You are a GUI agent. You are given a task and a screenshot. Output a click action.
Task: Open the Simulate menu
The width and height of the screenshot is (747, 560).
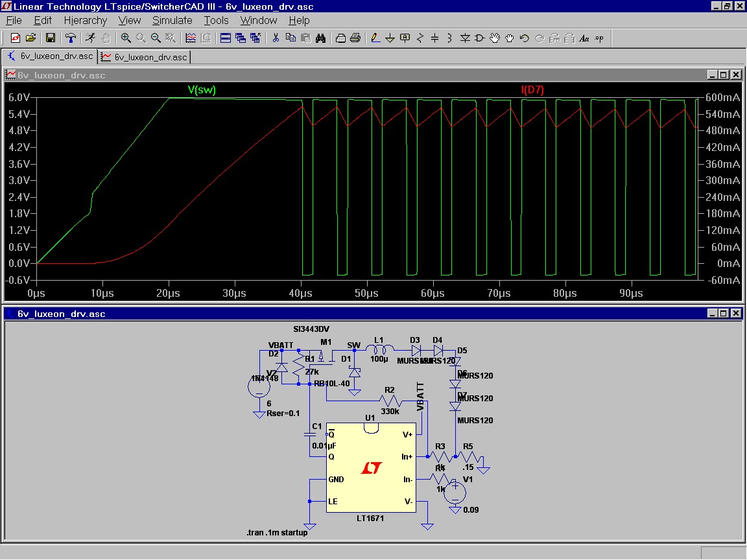(172, 21)
